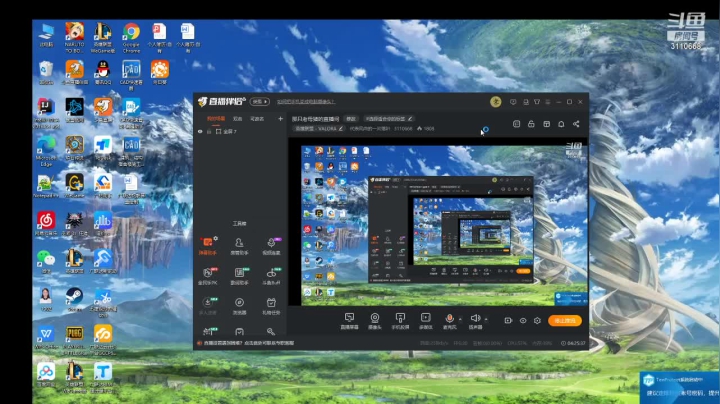Open the WPS Office desktop icon

point(46,337)
